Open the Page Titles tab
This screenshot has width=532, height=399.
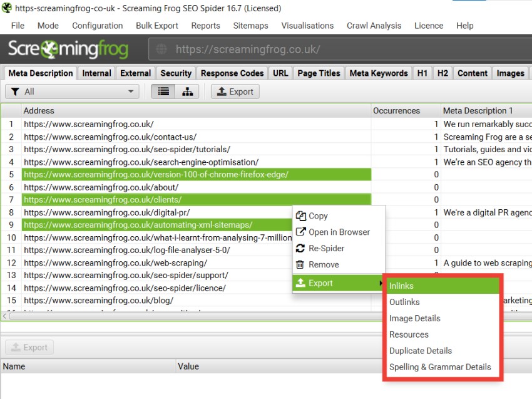coord(319,73)
